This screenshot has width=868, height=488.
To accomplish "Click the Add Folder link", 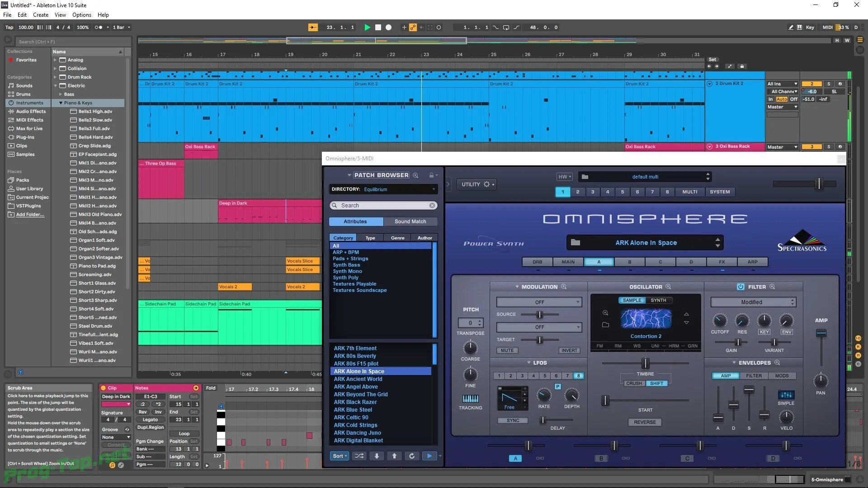I will (30, 215).
